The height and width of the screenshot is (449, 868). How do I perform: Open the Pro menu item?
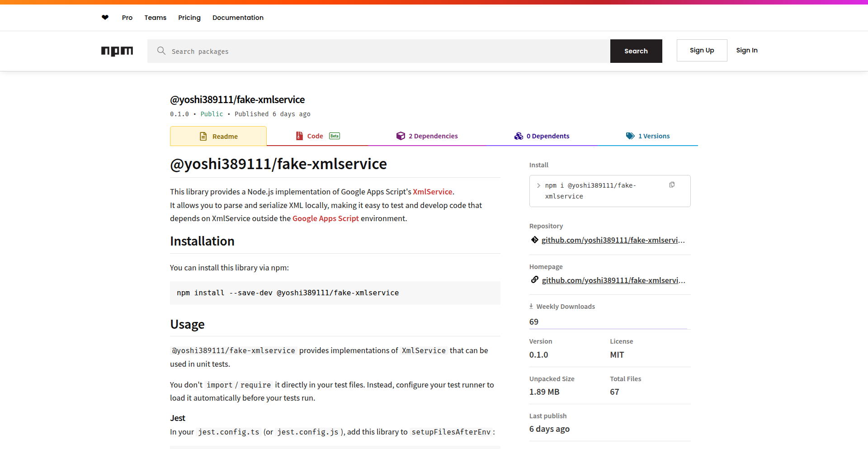coord(127,18)
